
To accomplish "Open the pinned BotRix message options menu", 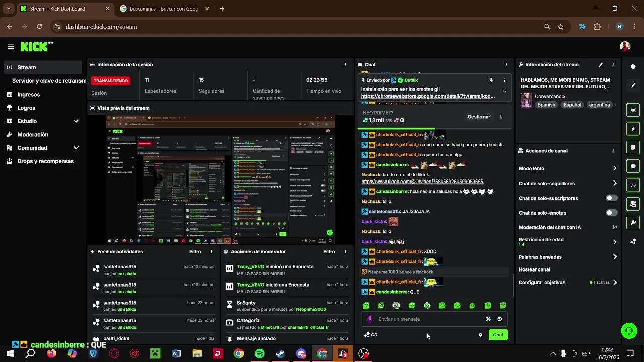I will click(x=504, y=80).
